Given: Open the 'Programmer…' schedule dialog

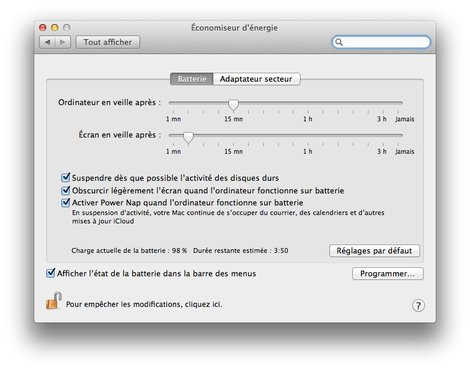Looking at the screenshot, I should (388, 274).
